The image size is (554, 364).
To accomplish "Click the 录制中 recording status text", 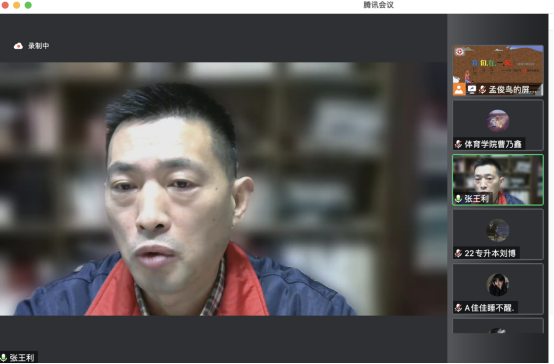I will click(39, 46).
